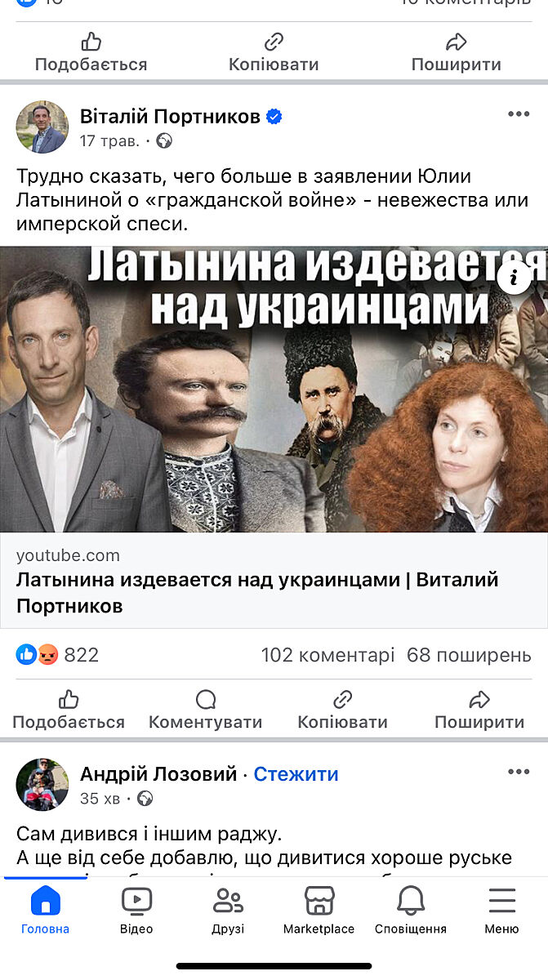Follow Андрій Лозовий via Стежити
Image resolution: width=548 pixels, height=980 pixels.
pyautogui.click(x=296, y=774)
